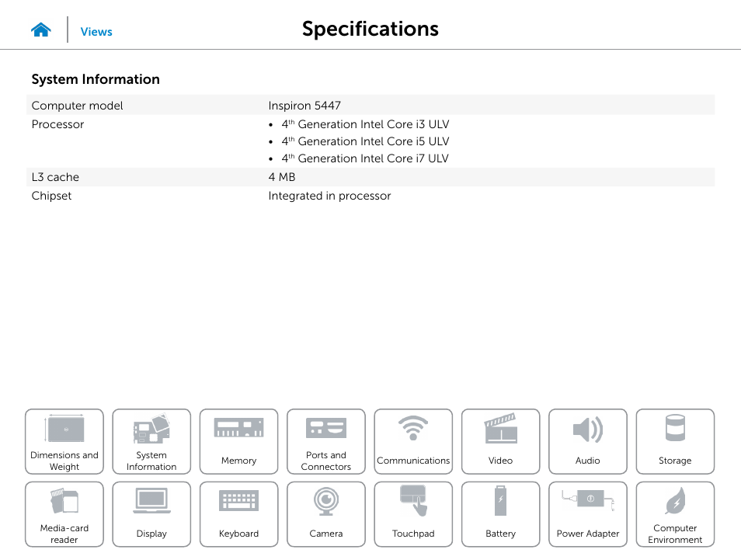741x560 pixels.
Task: Open Keyboard specifications tile
Action: (238, 514)
